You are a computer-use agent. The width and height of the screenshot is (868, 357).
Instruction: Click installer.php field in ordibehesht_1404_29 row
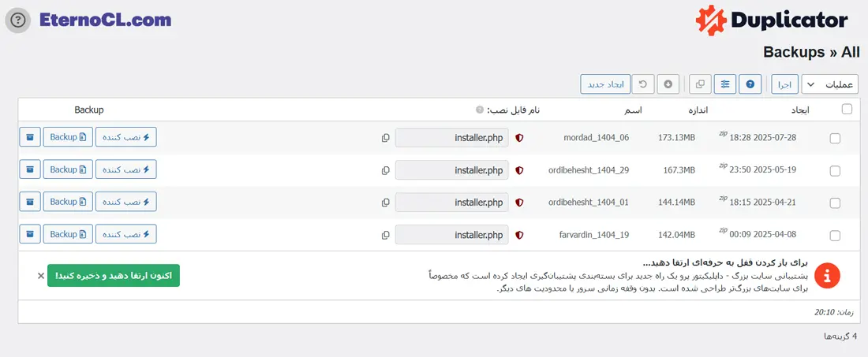(x=451, y=171)
